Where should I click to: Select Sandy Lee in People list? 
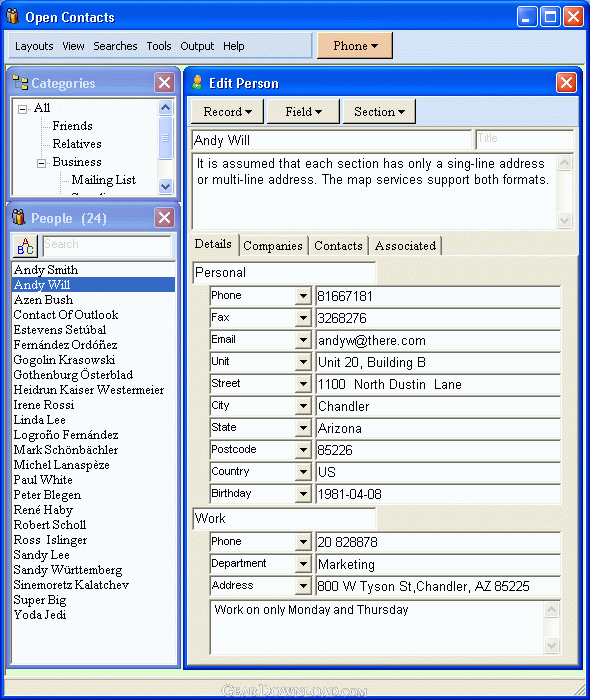pos(93,555)
